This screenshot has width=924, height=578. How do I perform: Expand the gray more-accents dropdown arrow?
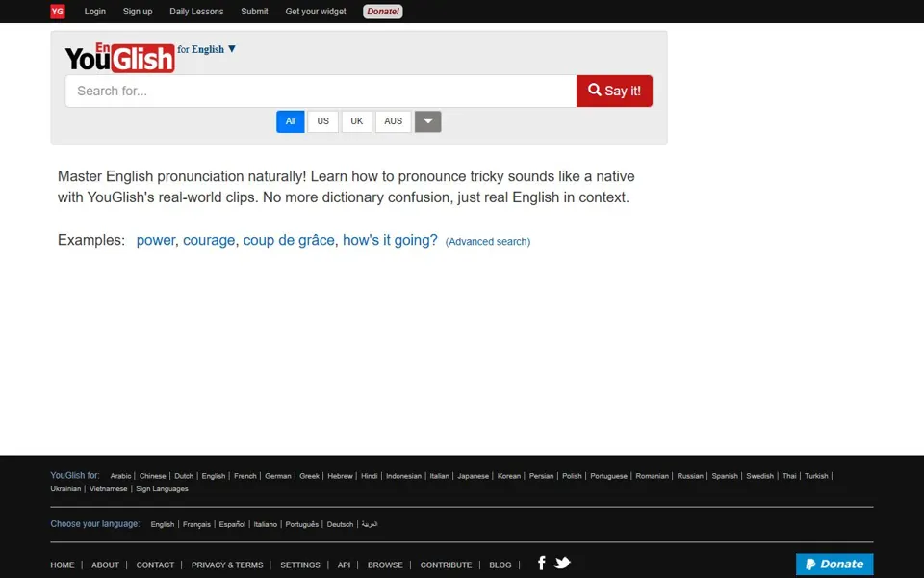427,121
